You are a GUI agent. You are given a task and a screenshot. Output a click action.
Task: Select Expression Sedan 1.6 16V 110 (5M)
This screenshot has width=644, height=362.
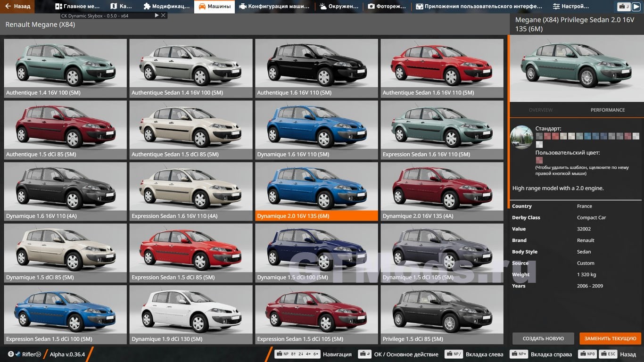(x=442, y=130)
